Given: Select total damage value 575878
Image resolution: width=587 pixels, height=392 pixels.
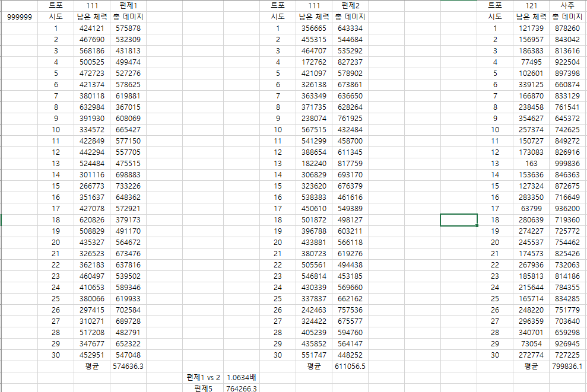Looking at the screenshot, I should (x=128, y=28).
